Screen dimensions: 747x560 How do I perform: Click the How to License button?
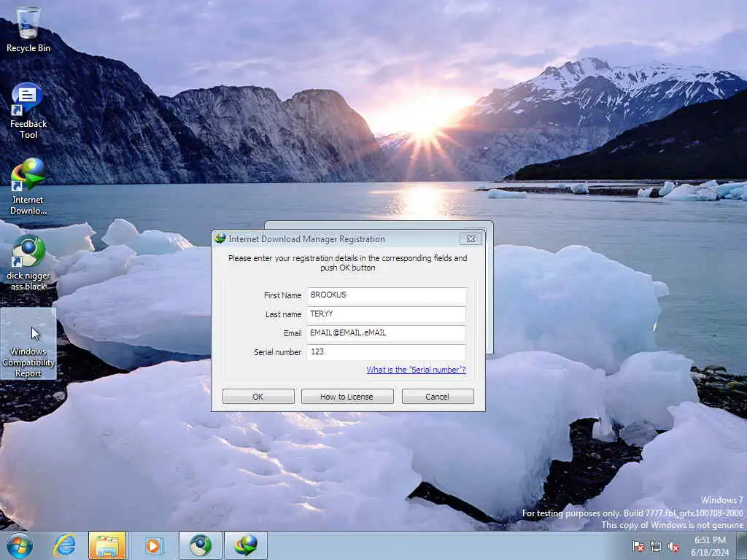pos(347,396)
